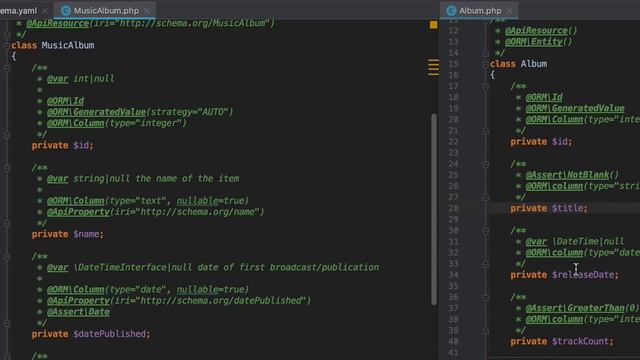Click the fold end marker at line 33 in Album.php
The width and height of the screenshot is (640, 360).
486,264
